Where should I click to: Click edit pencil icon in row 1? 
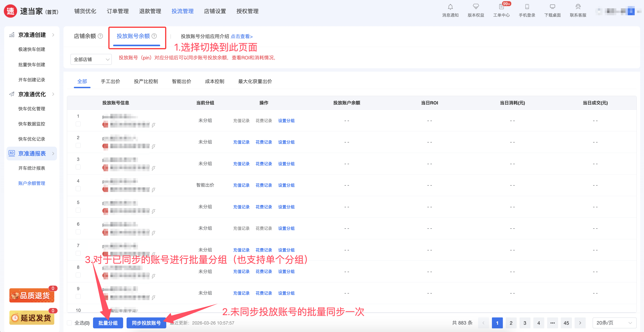[153, 125]
